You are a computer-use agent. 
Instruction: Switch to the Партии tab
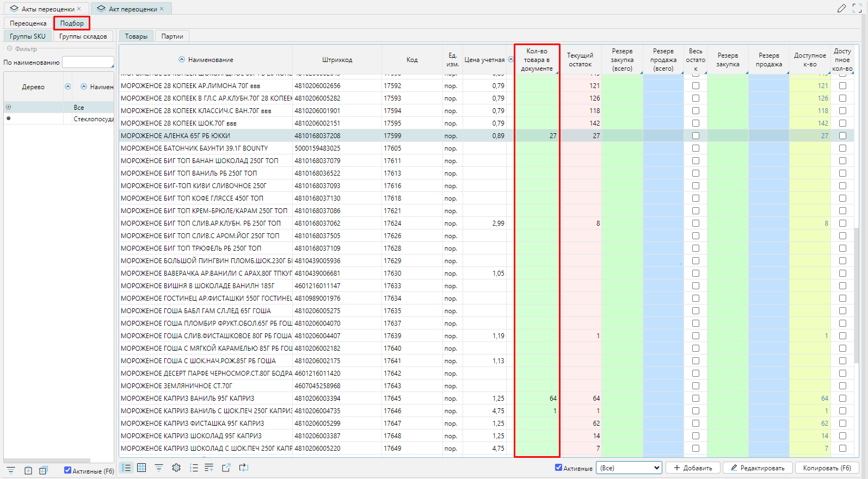coord(172,36)
